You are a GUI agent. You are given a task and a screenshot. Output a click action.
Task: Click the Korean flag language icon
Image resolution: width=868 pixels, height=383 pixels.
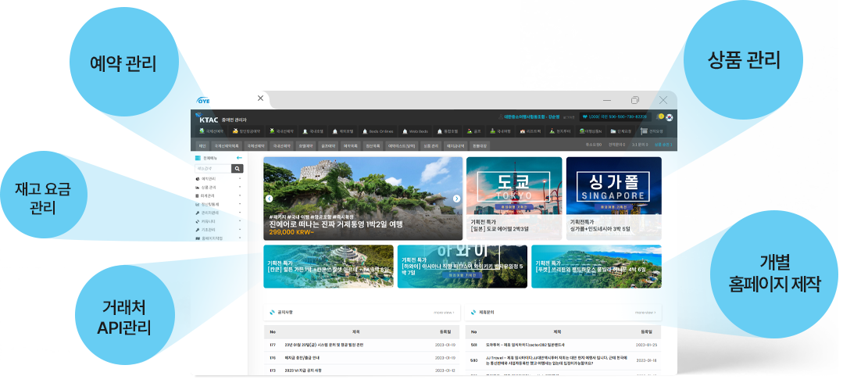pyautogui.click(x=670, y=117)
